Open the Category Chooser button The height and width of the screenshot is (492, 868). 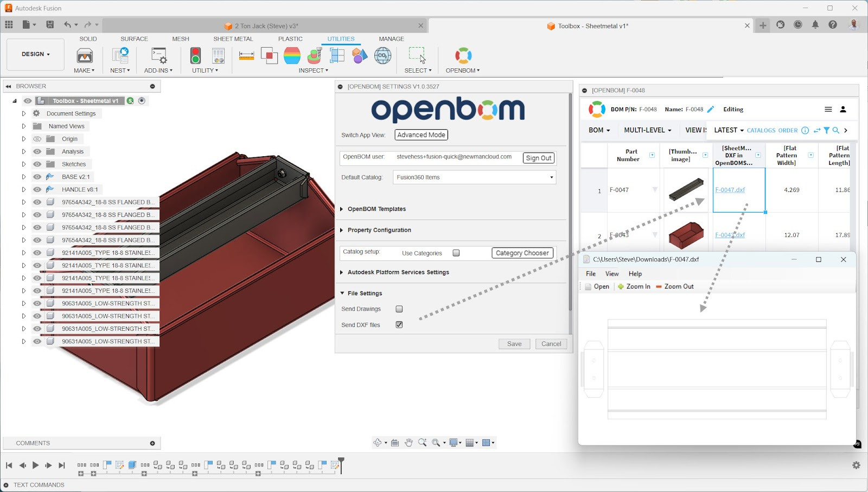(x=522, y=253)
